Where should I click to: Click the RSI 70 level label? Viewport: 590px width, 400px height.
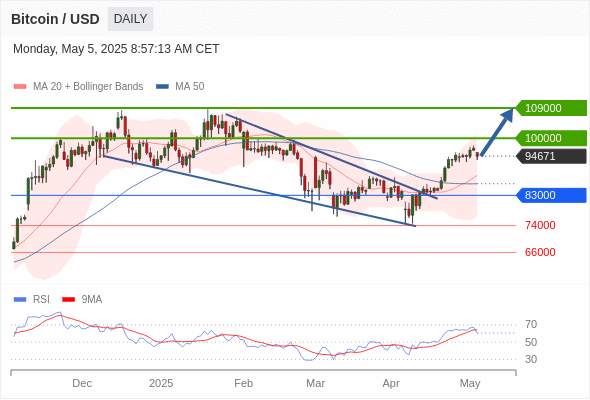click(x=531, y=324)
